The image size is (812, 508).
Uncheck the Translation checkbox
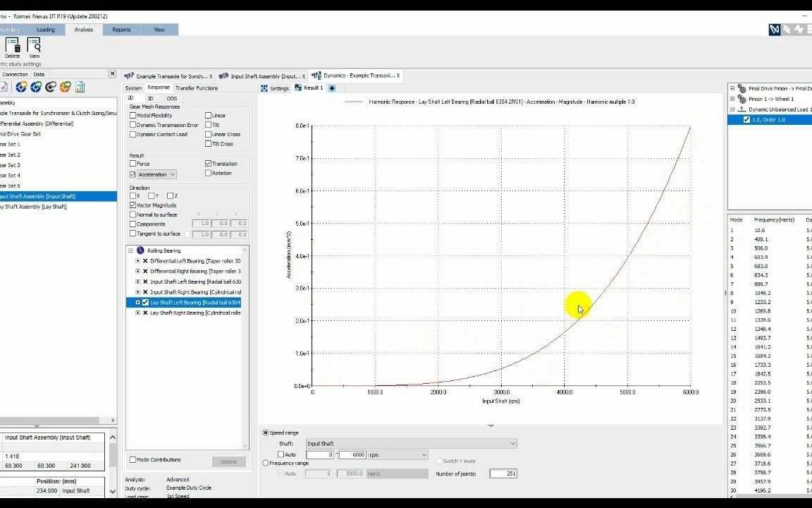[208, 163]
